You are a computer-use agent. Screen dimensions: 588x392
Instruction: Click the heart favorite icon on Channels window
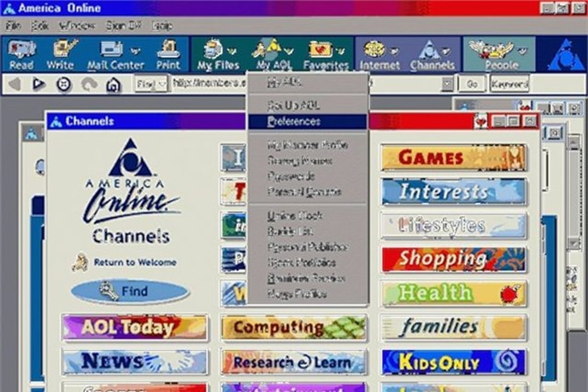pos(481,122)
